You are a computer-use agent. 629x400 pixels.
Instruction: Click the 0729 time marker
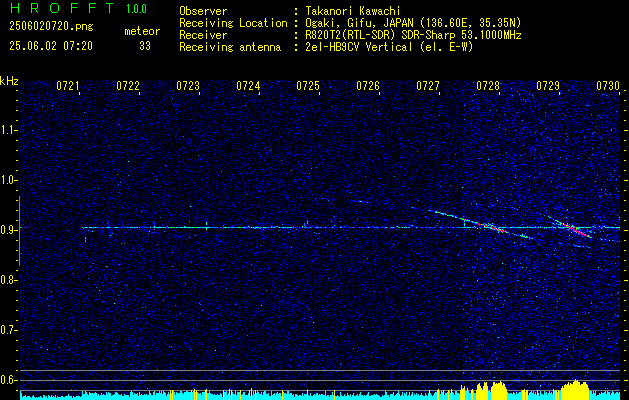tap(548, 86)
